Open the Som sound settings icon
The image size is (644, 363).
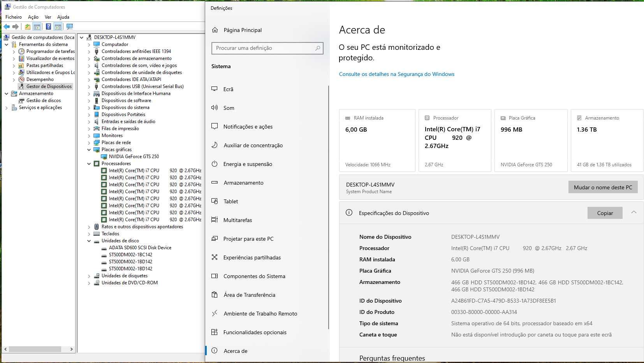pos(215,107)
